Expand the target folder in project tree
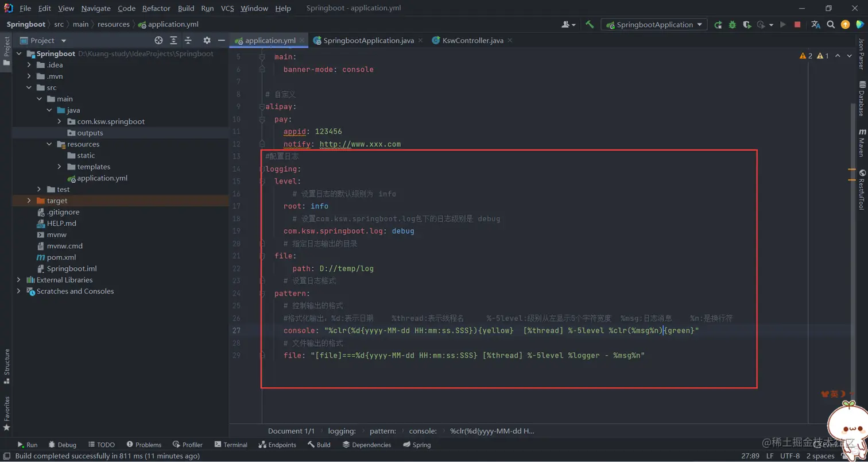The height and width of the screenshot is (462, 868). [29, 201]
